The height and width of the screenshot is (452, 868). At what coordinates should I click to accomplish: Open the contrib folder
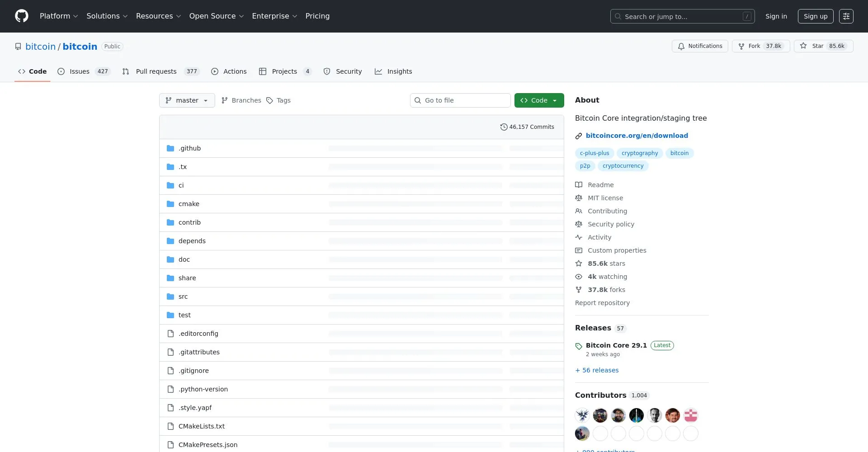tap(189, 222)
